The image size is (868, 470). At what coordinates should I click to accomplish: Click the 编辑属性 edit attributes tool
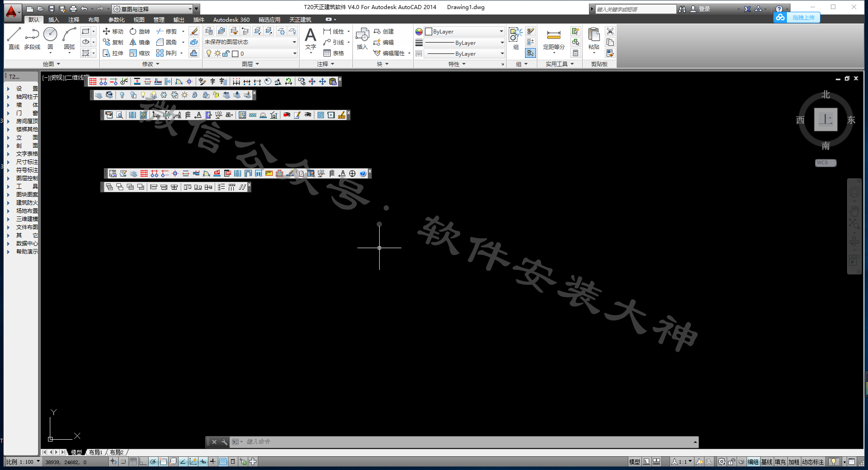tap(390, 53)
